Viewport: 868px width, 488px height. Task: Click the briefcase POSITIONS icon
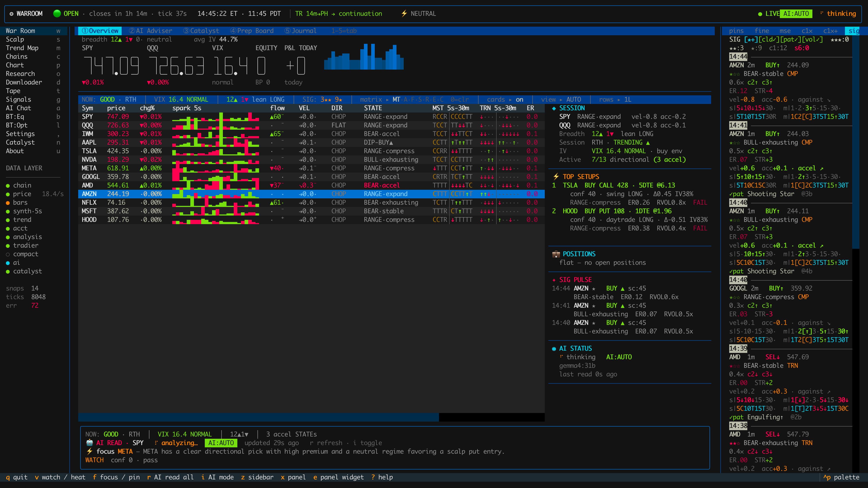(556, 254)
